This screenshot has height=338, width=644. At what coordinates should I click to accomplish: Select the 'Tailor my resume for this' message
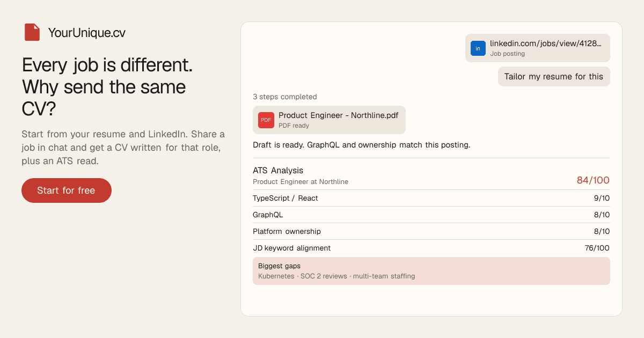554,76
